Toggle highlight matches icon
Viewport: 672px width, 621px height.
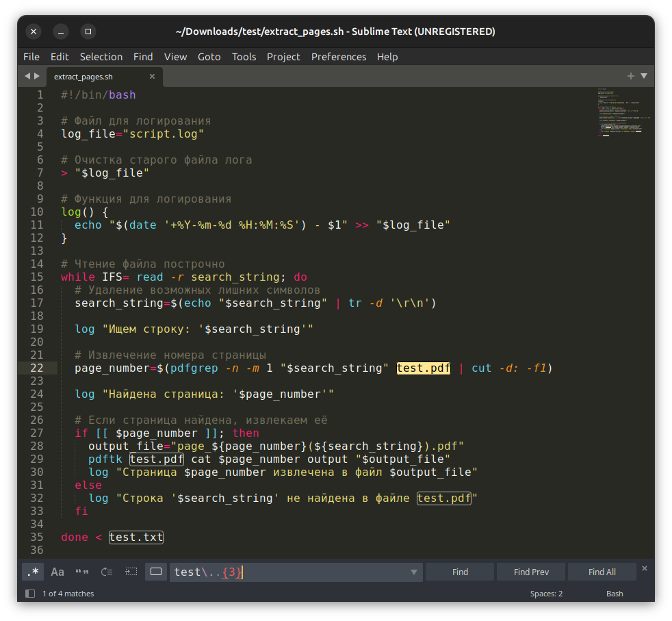pos(156,572)
